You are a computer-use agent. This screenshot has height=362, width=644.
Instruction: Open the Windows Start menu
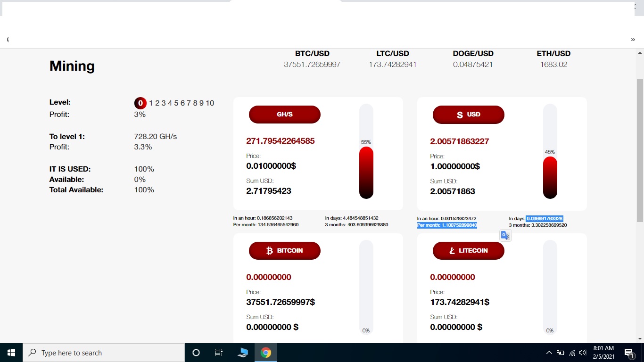pyautogui.click(x=11, y=353)
